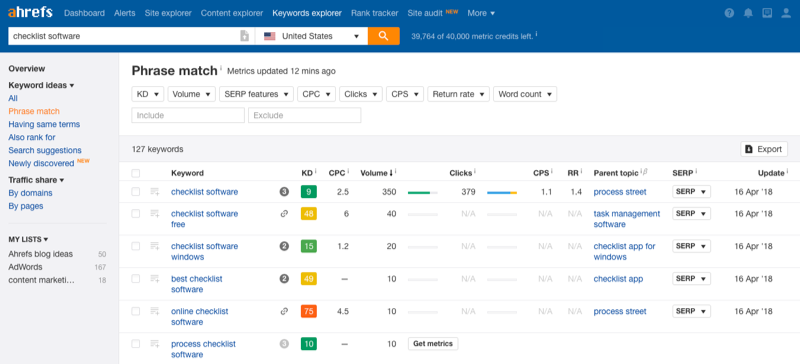This screenshot has width=800, height=364.
Task: Collapse the Traffic share sidebar section
Action: (36, 180)
